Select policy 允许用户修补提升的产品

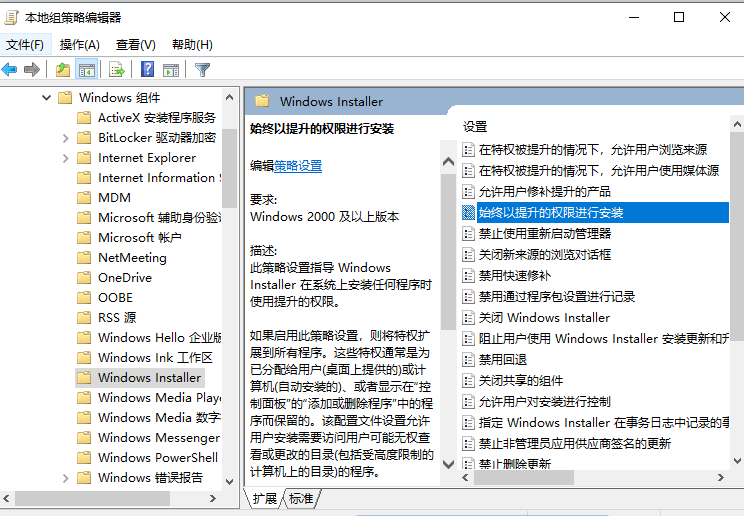click(x=537, y=191)
